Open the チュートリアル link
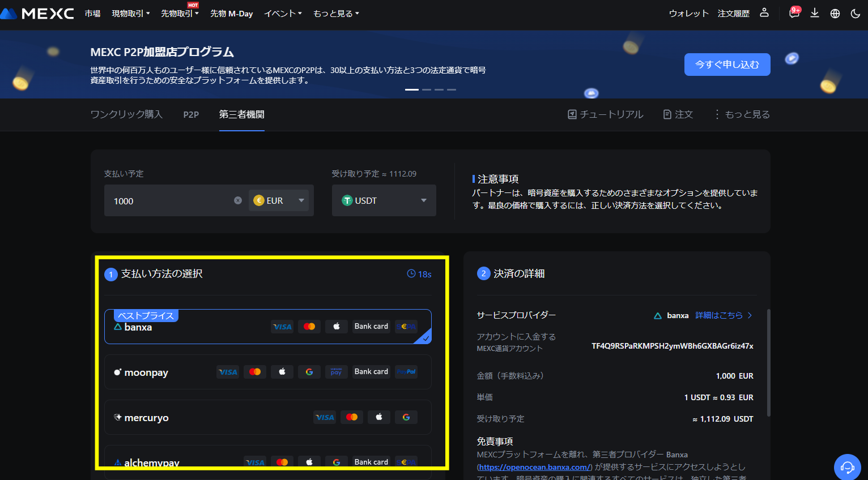The height and width of the screenshot is (480, 868). (606, 114)
